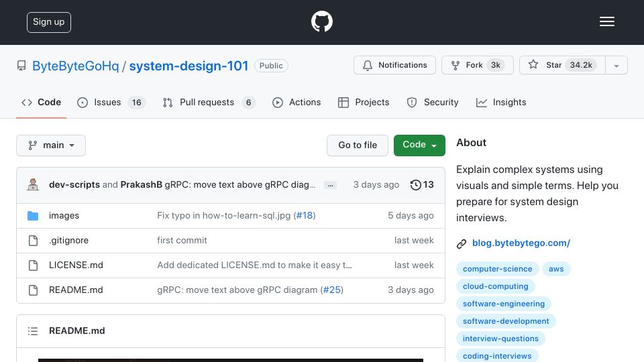
Task: Open pull request #25 link
Action: [332, 290]
